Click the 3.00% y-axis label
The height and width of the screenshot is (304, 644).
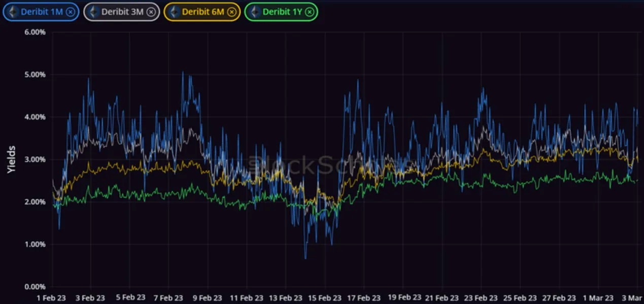click(36, 159)
